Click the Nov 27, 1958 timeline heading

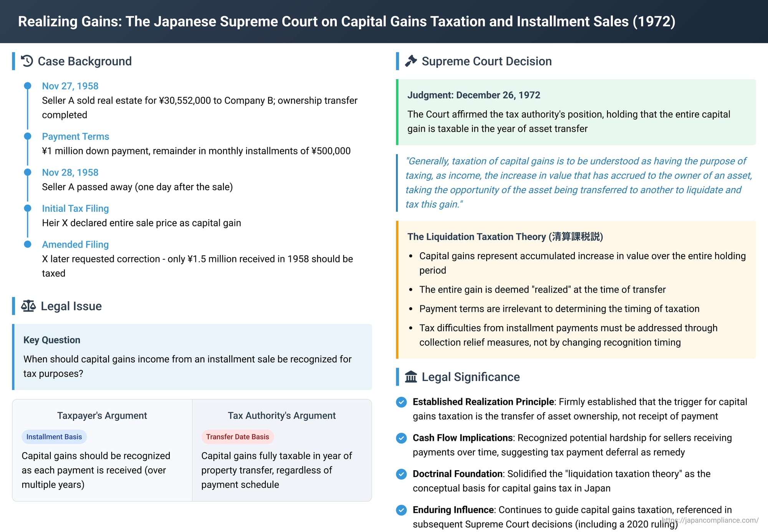(x=70, y=86)
